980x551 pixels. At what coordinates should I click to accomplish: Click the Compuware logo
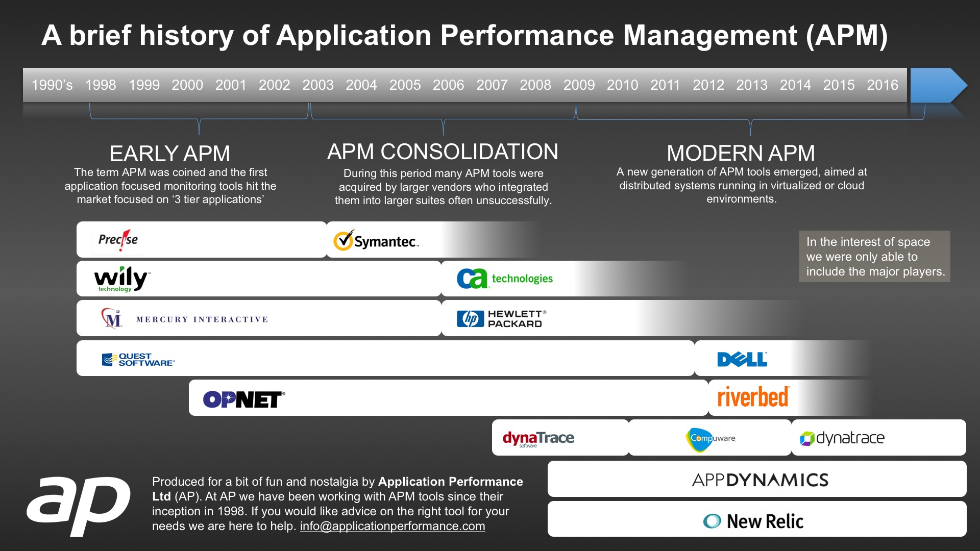tap(710, 438)
